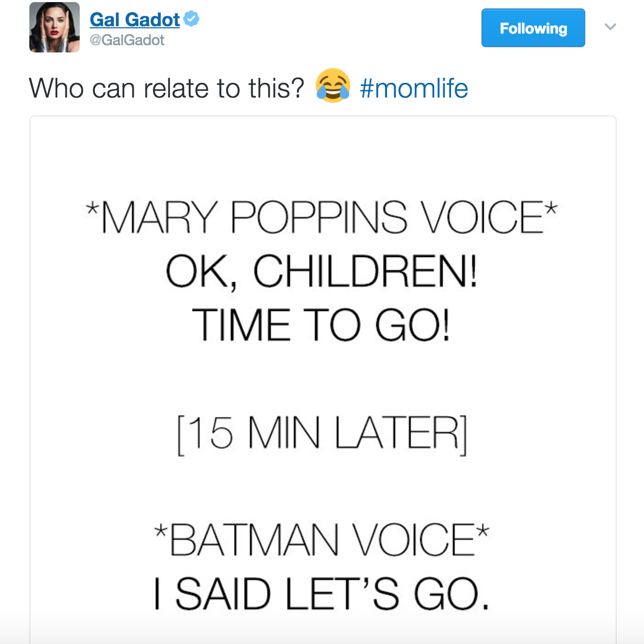The image size is (644, 644).
Task: Click the word SAID in the meme
Action: [223, 594]
